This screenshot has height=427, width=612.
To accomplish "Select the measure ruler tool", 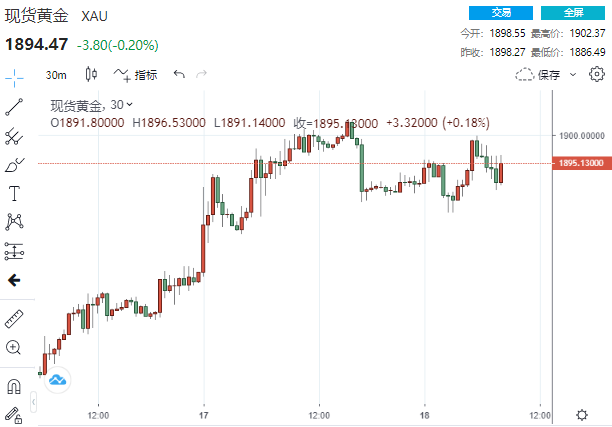I will click(14, 319).
